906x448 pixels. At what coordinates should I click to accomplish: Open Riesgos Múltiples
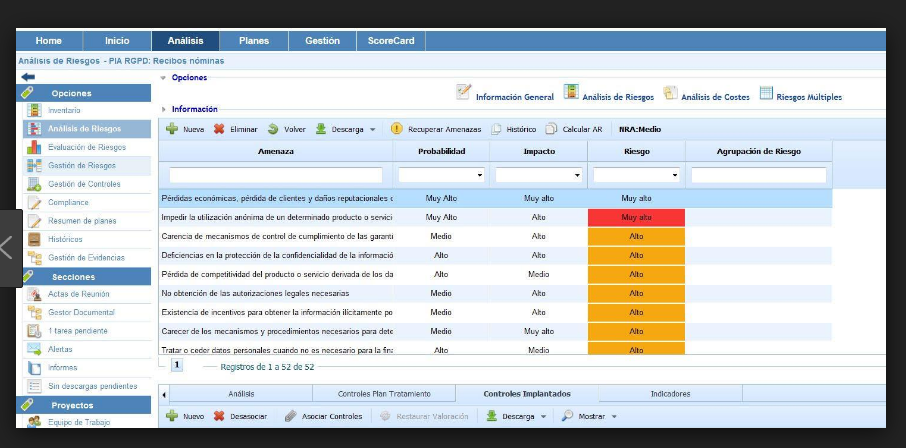pos(801,94)
